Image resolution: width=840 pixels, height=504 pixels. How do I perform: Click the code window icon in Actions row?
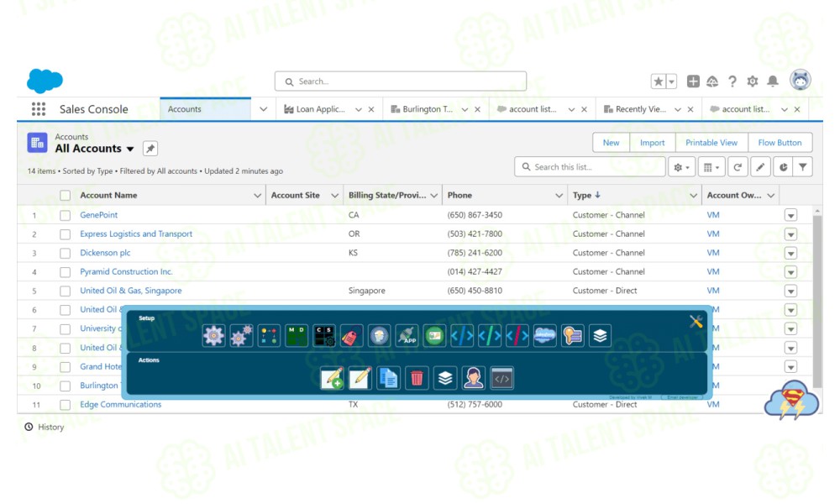502,378
